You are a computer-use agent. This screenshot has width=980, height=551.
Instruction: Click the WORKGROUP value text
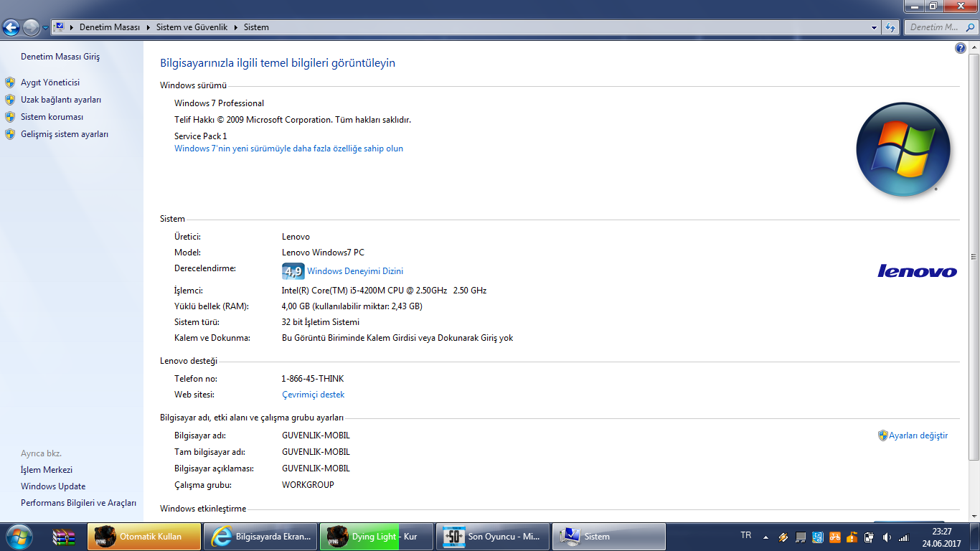click(x=308, y=485)
